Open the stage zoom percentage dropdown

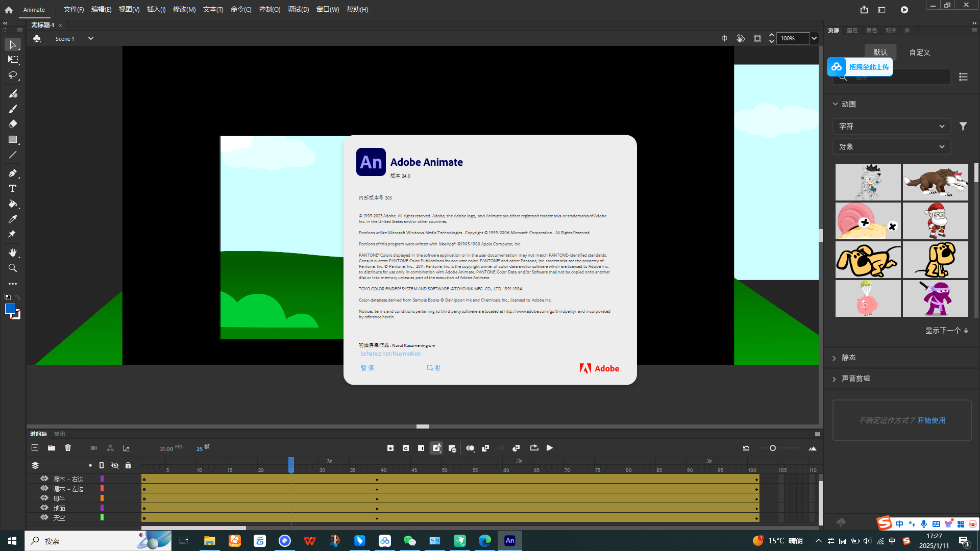coord(814,38)
